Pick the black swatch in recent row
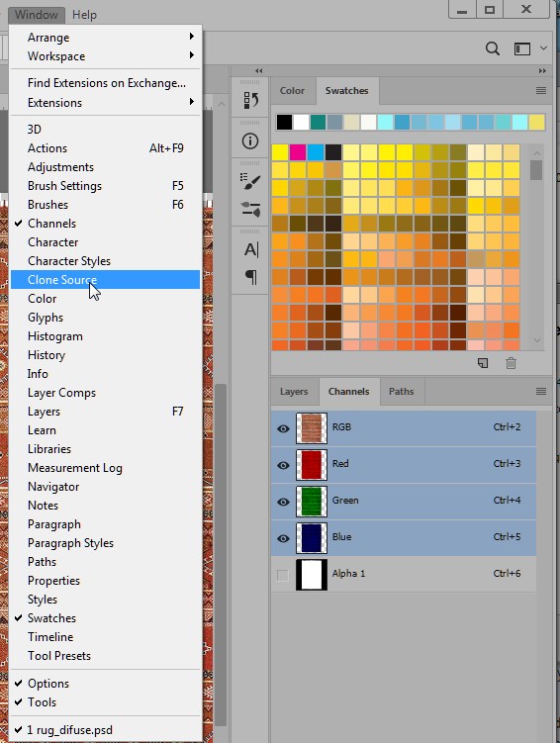The width and height of the screenshot is (560, 743). pyautogui.click(x=284, y=123)
